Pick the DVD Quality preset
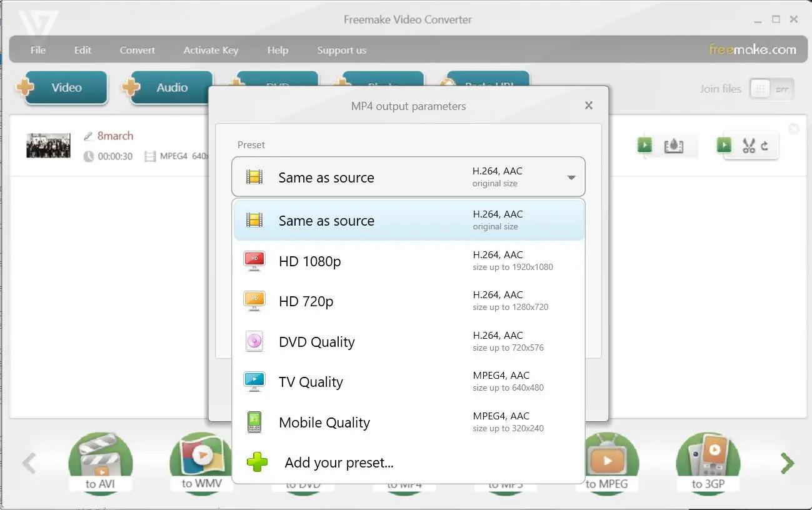This screenshot has height=510, width=812. tap(409, 342)
